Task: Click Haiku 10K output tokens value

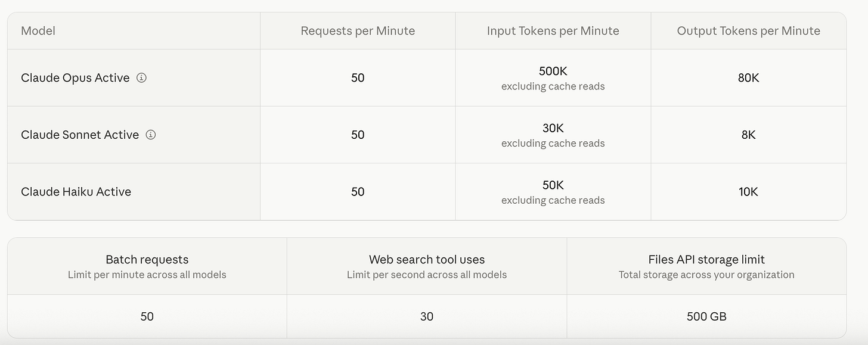Action: [749, 191]
